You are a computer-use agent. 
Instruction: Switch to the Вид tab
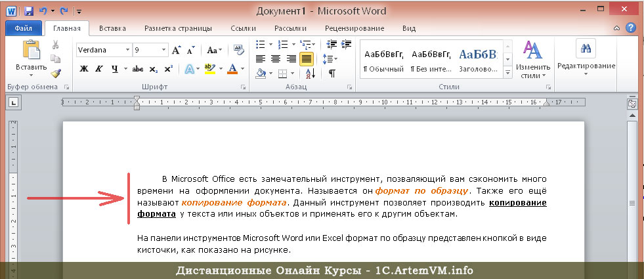coord(409,28)
